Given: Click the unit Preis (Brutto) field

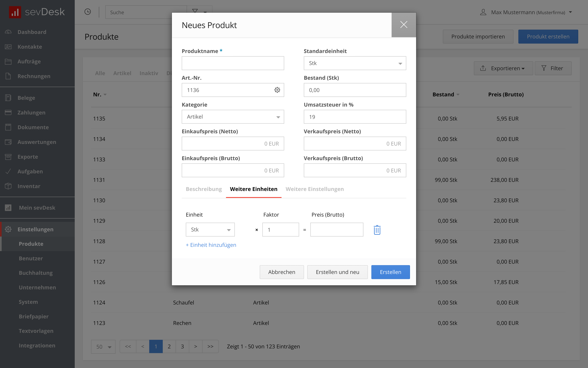Looking at the screenshot, I should click(x=337, y=230).
